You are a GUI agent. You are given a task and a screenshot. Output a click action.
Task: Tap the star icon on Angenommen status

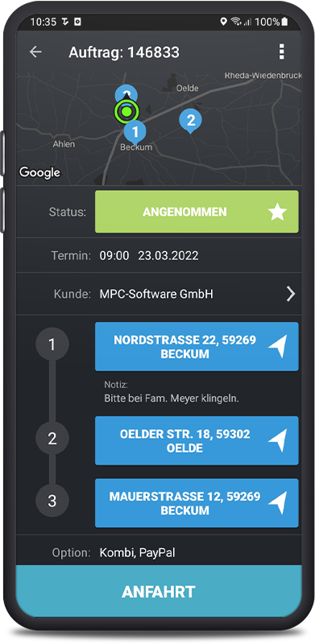[x=277, y=212]
